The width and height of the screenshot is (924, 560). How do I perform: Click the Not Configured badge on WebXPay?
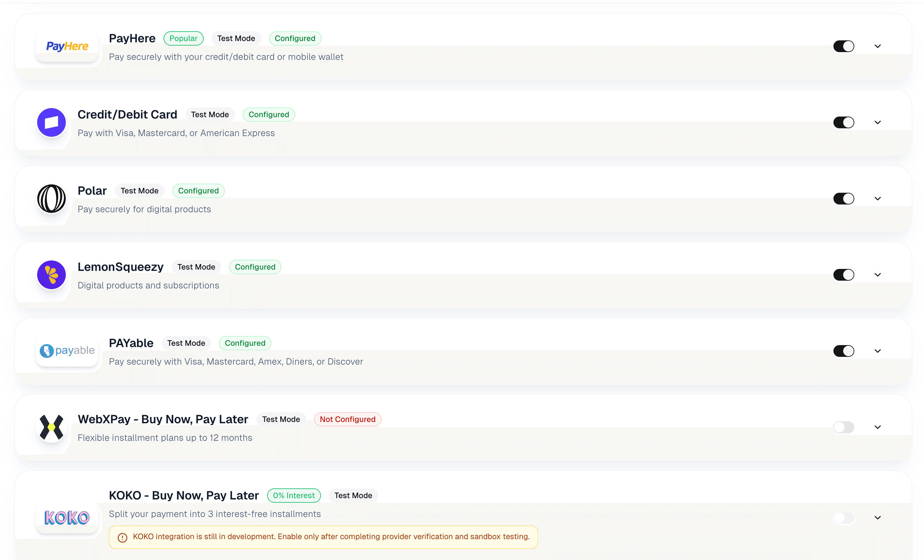347,419
